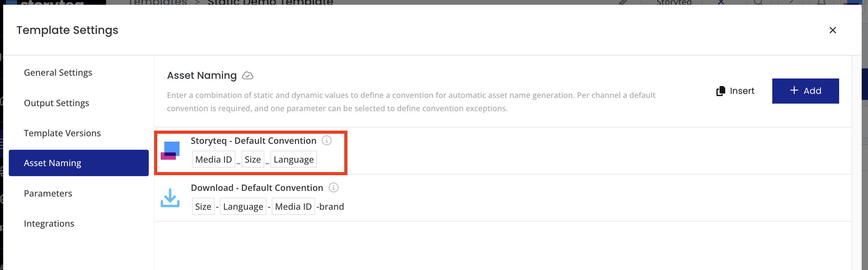
Task: Click the Storyteq channel logo icon
Action: point(170,151)
